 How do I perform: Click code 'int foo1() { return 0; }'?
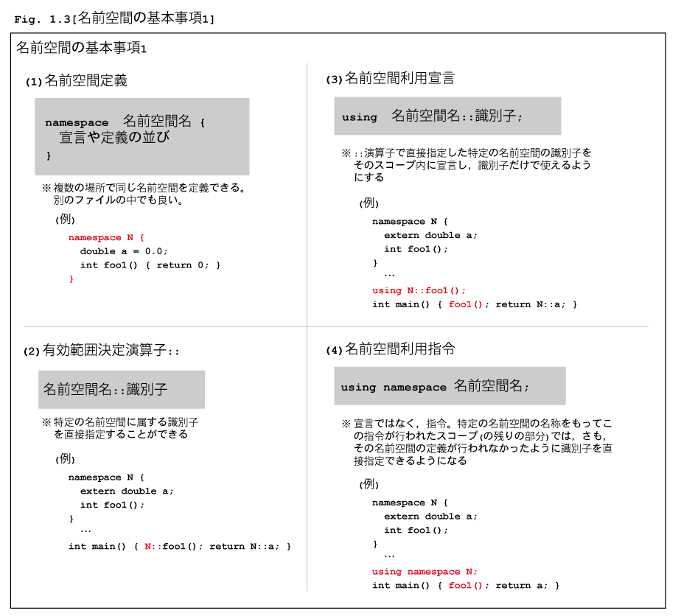click(150, 265)
